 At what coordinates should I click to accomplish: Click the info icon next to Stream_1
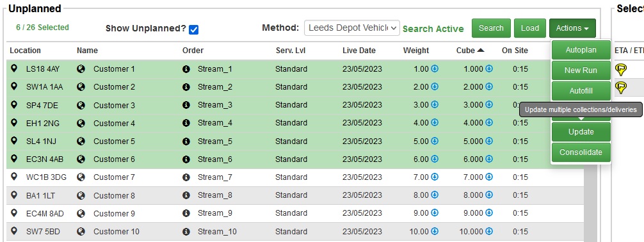coord(186,69)
